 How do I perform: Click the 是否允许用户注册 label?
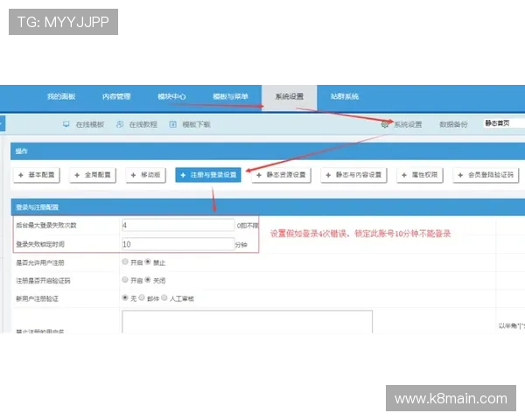pos(40,262)
